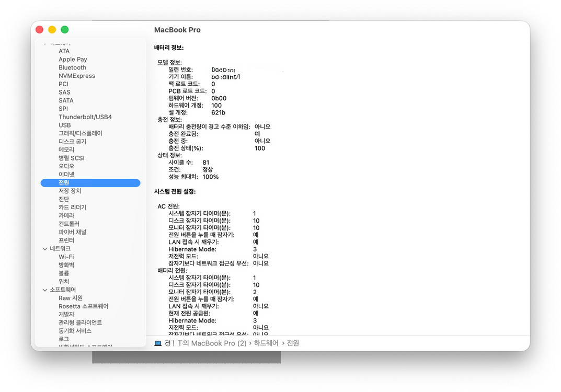
Task: Click the 셀 개정 value 621b
Action: pyautogui.click(x=218, y=113)
